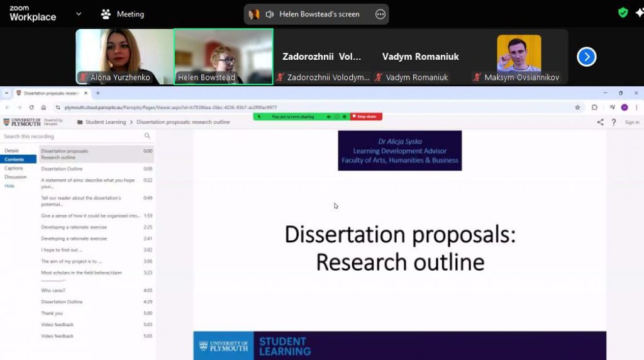Jump to the 'Who cares?' contents entry
The width and height of the screenshot is (644, 360).
click(x=53, y=290)
